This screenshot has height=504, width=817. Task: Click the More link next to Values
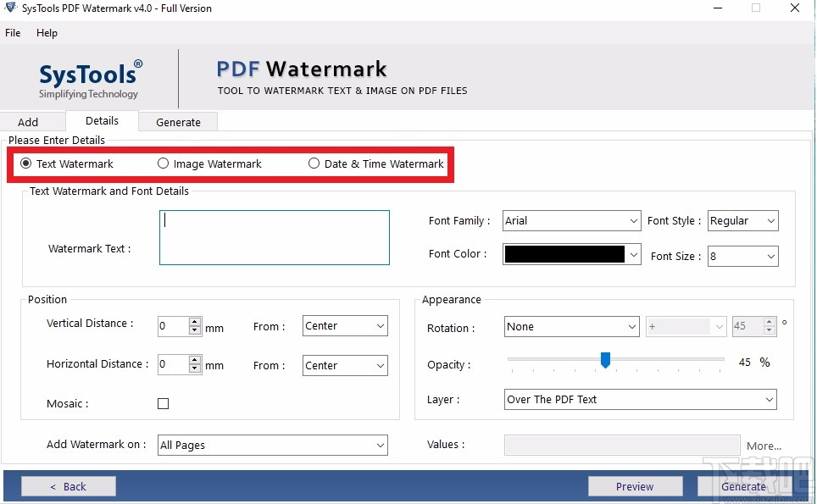point(764,446)
